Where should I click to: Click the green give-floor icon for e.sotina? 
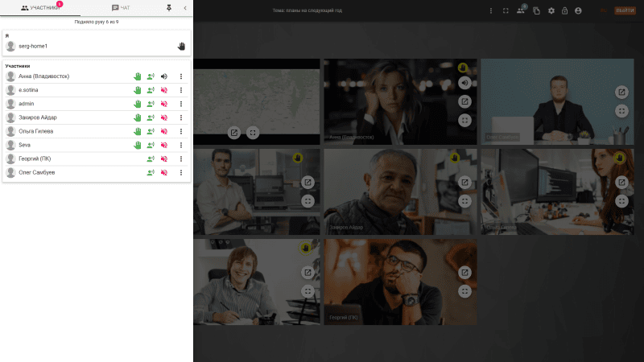[x=151, y=90]
